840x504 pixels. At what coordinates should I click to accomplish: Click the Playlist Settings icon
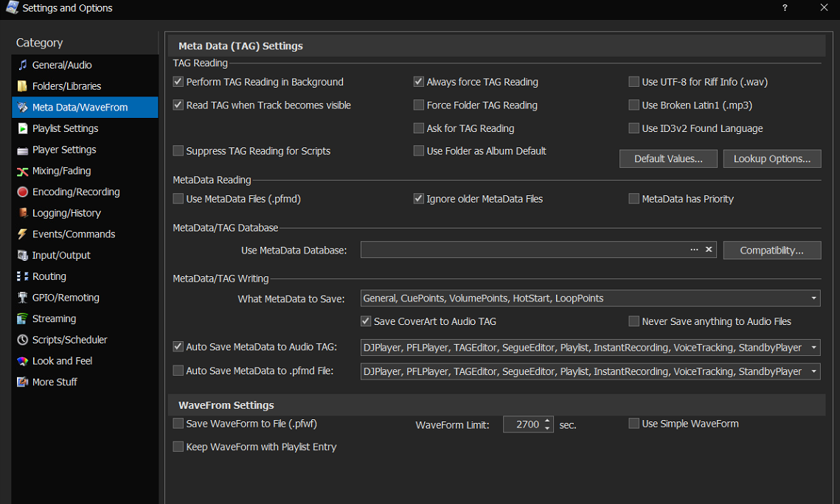point(23,129)
